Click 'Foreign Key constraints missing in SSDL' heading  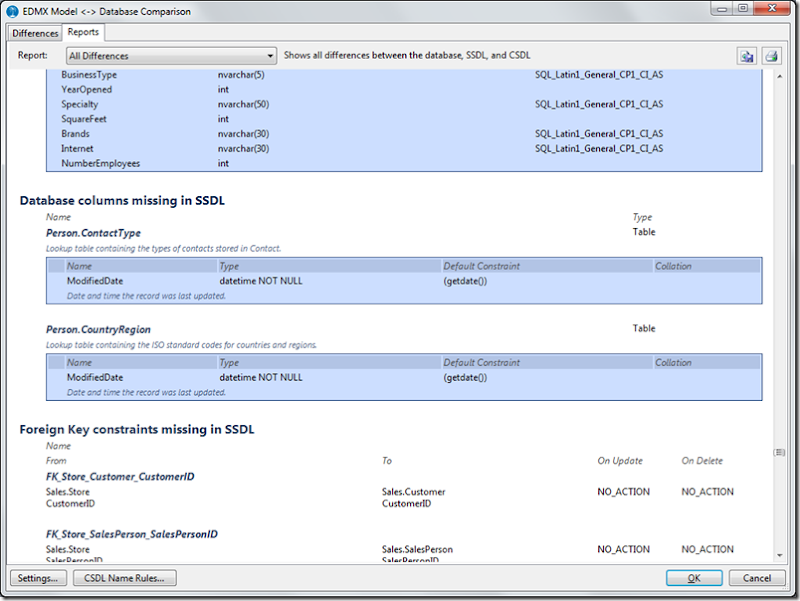pos(137,430)
